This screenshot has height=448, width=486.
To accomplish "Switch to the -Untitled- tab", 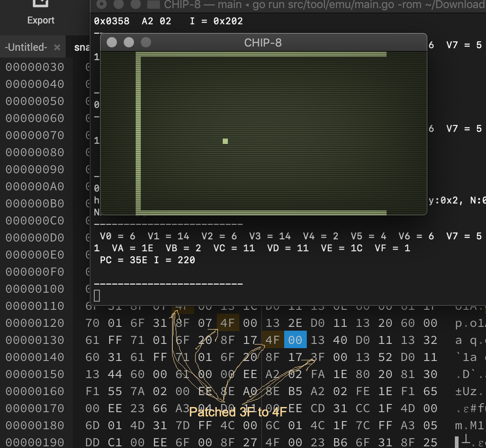I will (x=26, y=47).
